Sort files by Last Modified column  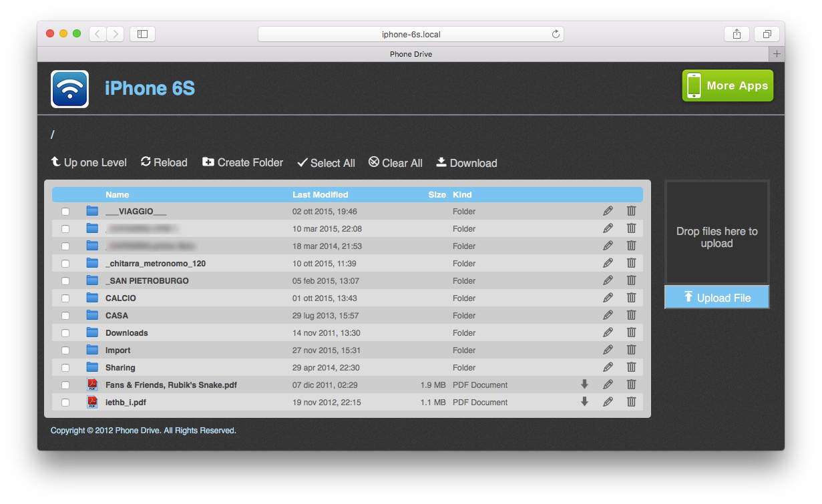click(x=320, y=195)
